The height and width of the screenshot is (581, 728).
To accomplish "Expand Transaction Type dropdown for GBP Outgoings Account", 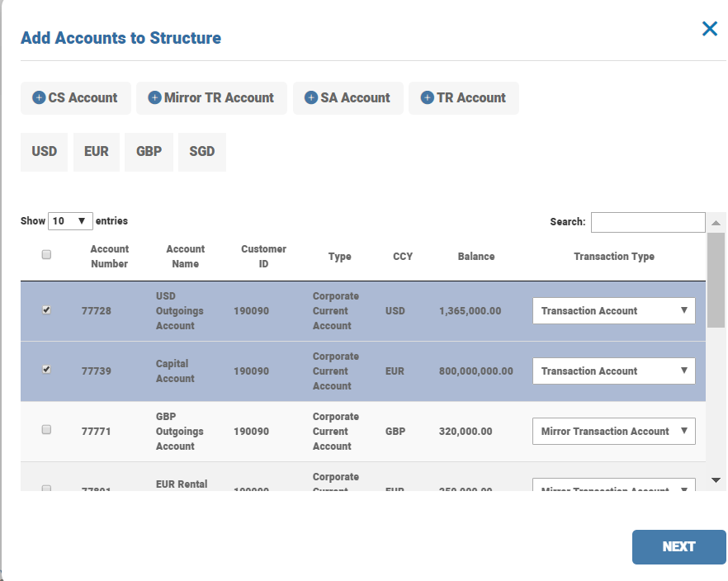I will tap(613, 432).
